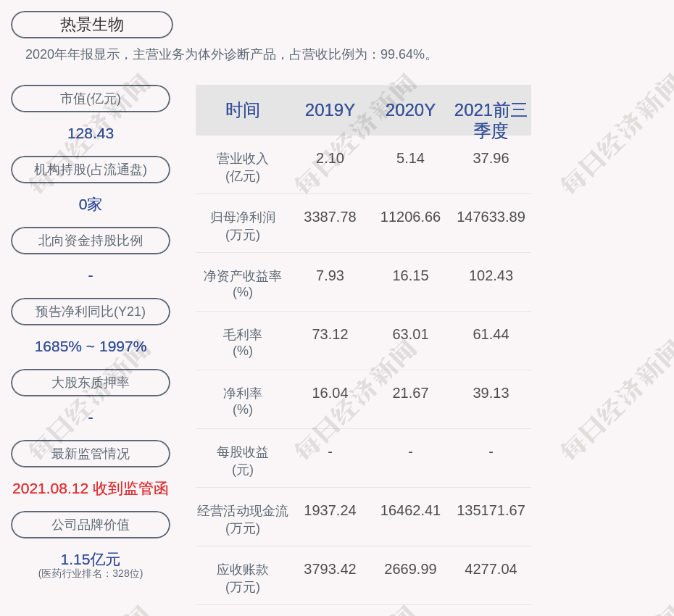Image resolution: width=674 pixels, height=616 pixels.
Task: Select the 每股收益(元) row label
Action: pos(243,461)
